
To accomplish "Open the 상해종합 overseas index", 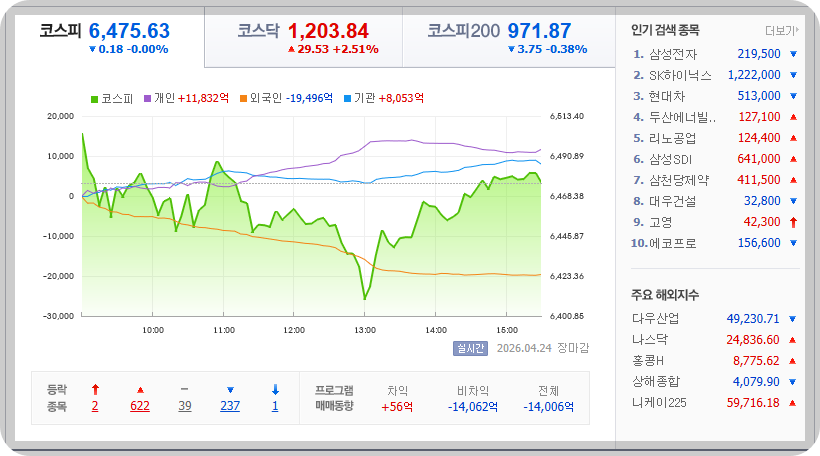I will coord(655,382).
